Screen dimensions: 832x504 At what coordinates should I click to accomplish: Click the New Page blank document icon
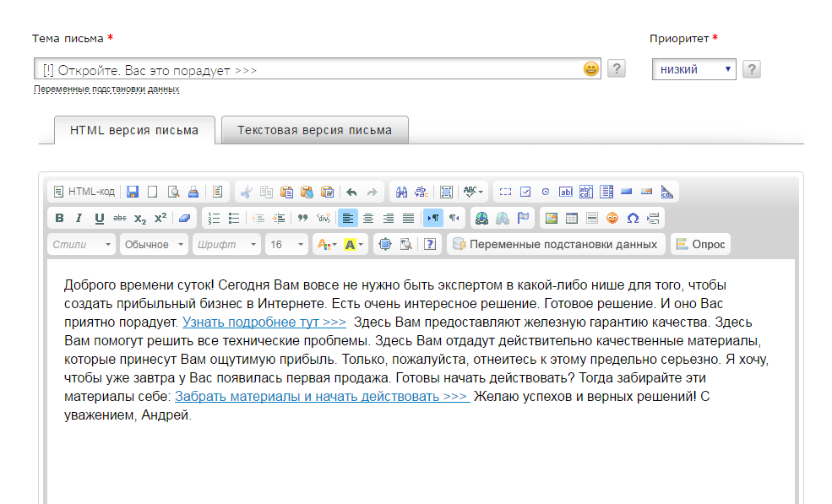click(x=152, y=192)
